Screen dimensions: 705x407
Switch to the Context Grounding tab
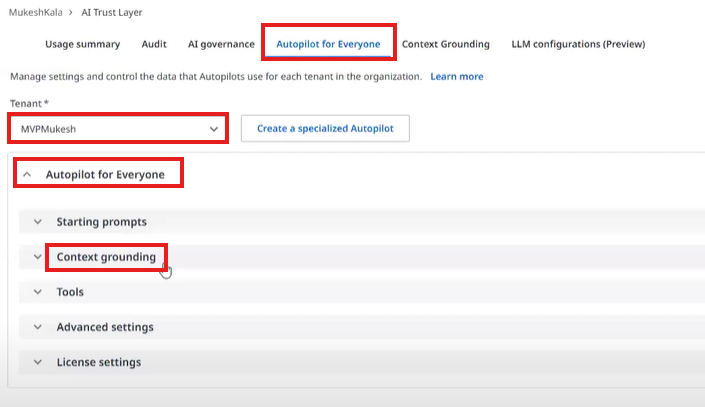(446, 44)
